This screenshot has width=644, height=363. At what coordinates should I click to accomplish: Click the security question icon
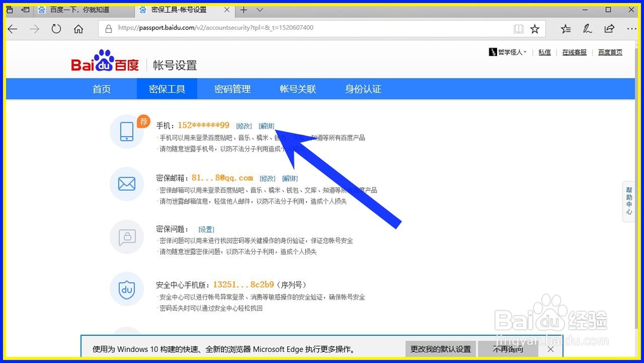point(126,237)
